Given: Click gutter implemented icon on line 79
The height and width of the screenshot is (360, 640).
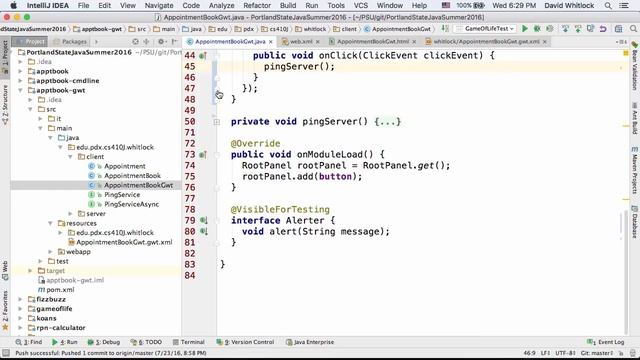Looking at the screenshot, I should (203, 220).
